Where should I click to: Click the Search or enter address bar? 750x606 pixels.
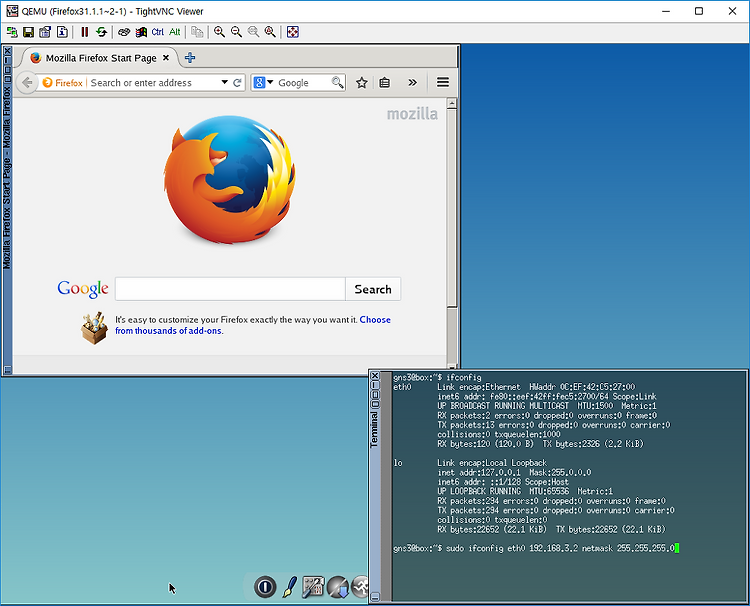pos(141,83)
